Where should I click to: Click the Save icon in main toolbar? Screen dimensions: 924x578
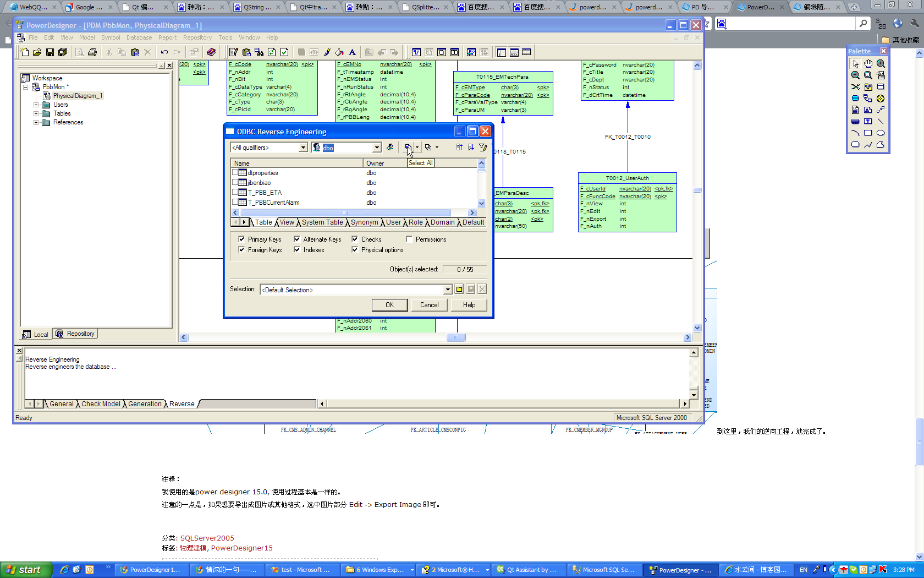click(x=50, y=52)
